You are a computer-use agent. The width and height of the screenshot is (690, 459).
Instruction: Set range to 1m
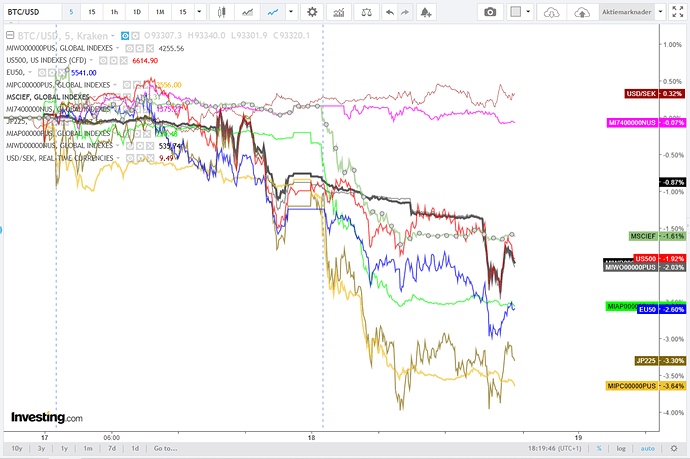point(88,448)
